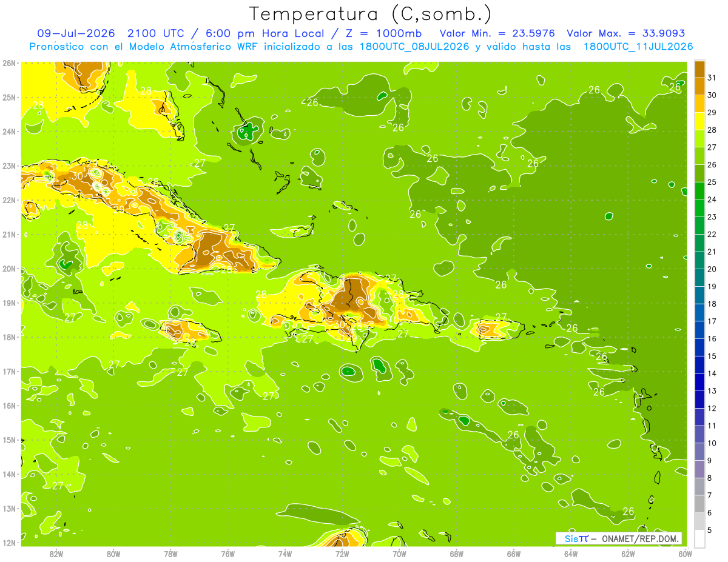728x562 pixels.
Task: Click the Temperatura (C,somb.) chart title
Action: (x=370, y=15)
